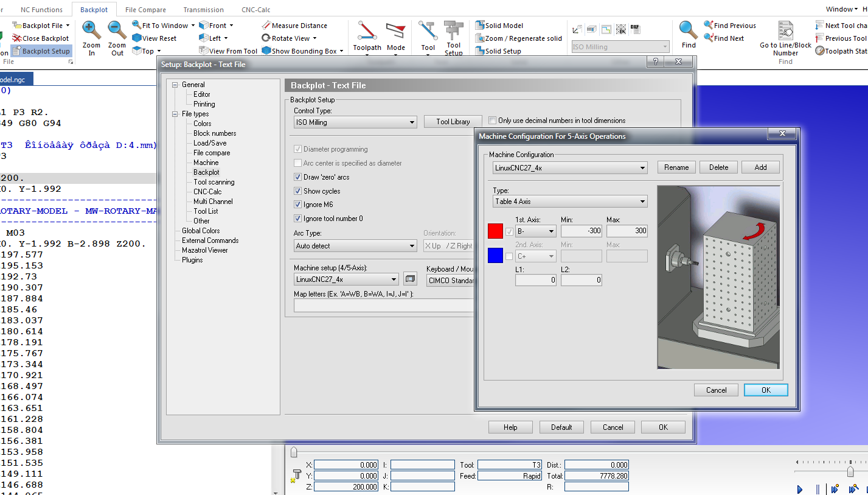868x495 pixels.
Task: Open machine setup edit icon beside LinuxCNC27_4x
Action: pyautogui.click(x=410, y=279)
